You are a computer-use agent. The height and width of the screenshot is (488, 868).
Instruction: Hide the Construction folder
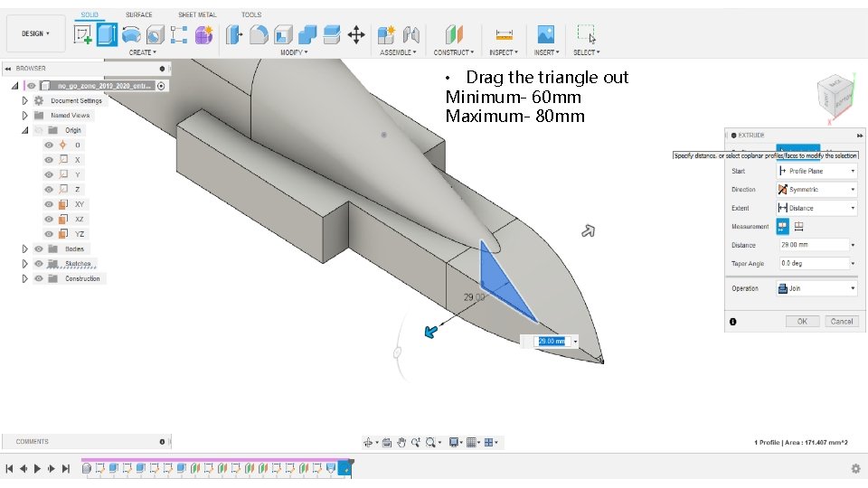point(38,279)
